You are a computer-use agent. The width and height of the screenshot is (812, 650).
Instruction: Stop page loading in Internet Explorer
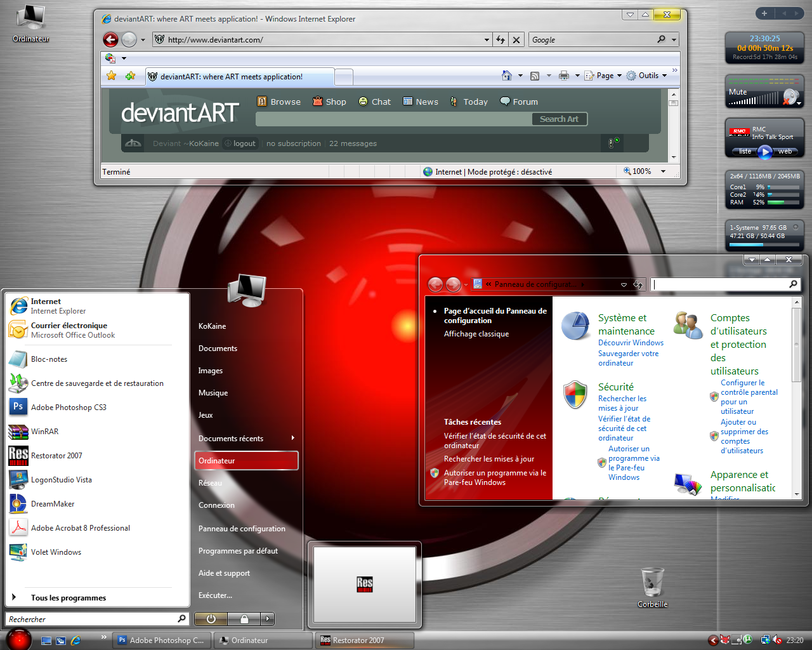click(x=516, y=39)
